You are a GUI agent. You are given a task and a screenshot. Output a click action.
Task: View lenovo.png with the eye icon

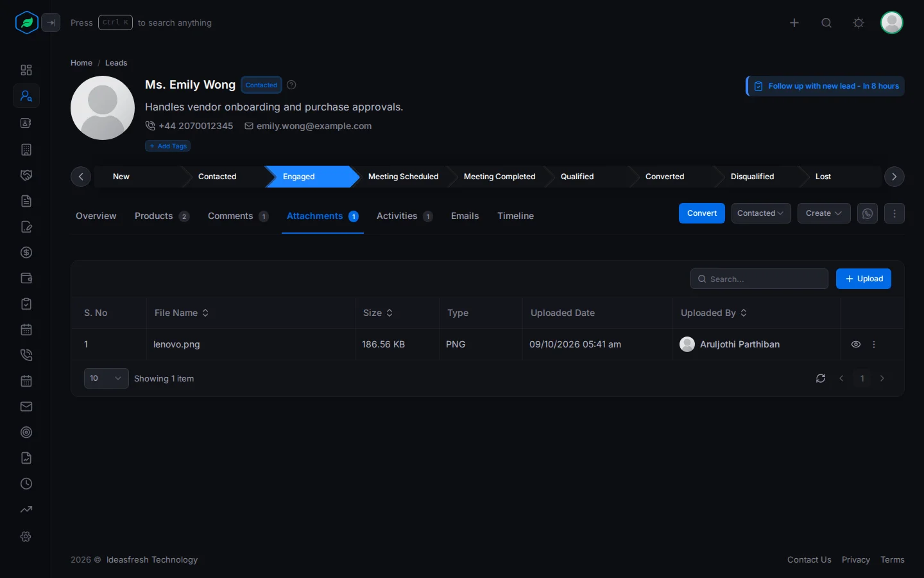[856, 344]
